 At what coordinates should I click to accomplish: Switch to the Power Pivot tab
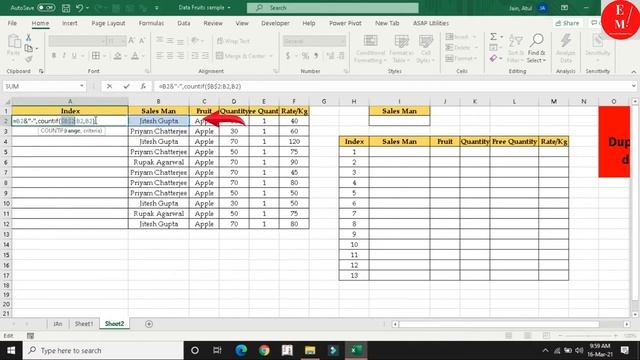[345, 23]
